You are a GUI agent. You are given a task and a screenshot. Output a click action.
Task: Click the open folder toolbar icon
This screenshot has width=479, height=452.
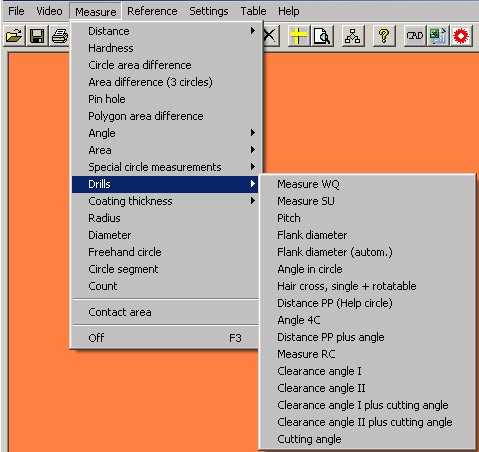coord(14,36)
